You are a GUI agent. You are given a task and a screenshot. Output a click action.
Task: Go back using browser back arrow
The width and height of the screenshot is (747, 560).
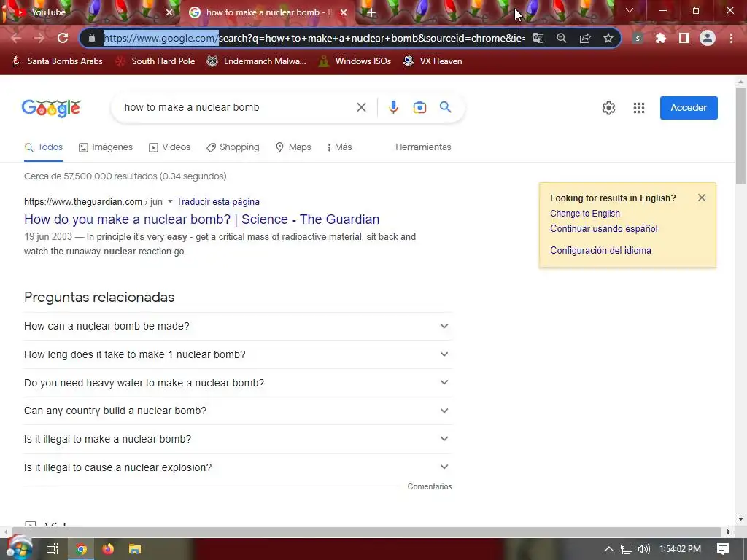click(x=16, y=38)
